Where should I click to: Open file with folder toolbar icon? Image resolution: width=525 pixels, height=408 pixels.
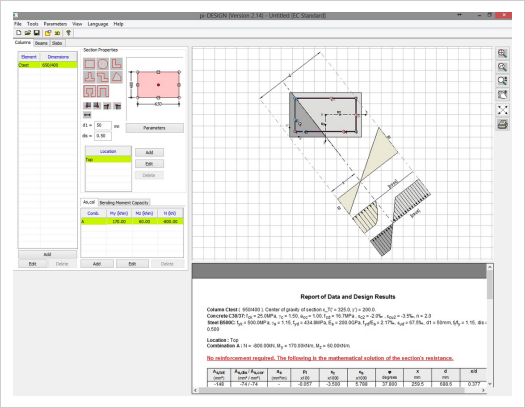(x=27, y=33)
